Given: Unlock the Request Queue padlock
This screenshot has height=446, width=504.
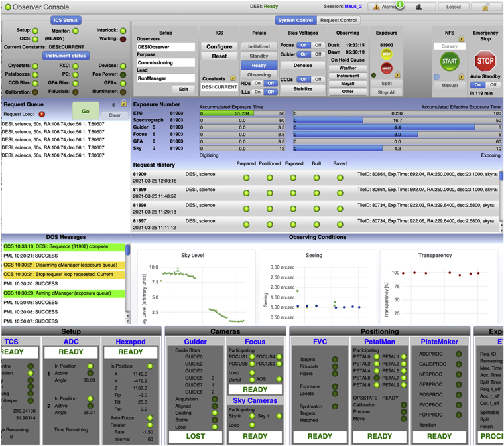Looking at the screenshot, I should pos(123,104).
